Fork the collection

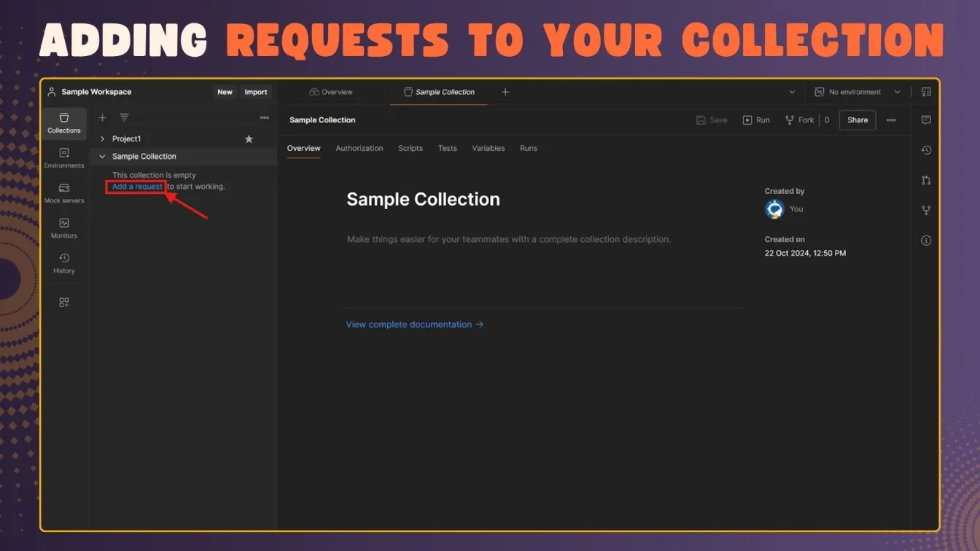[799, 120]
